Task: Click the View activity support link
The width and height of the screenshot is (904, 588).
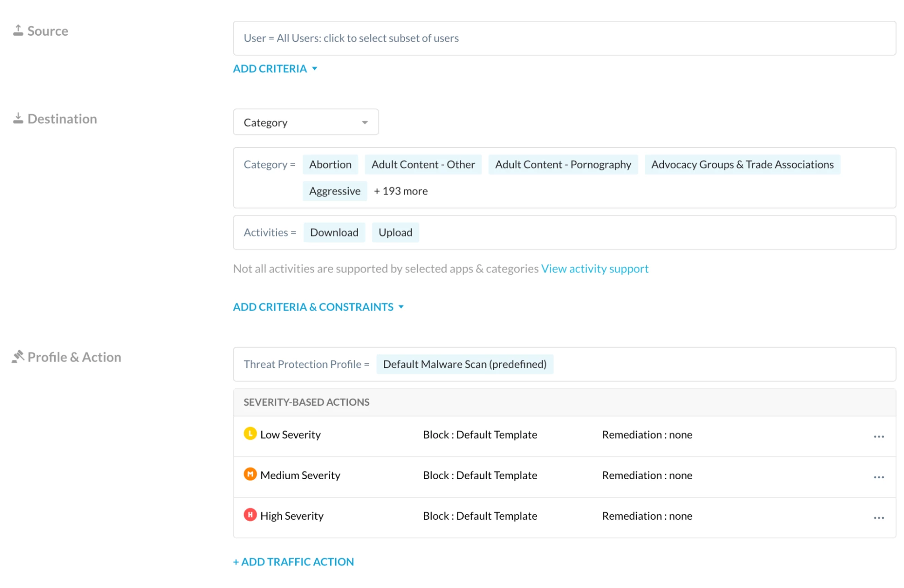Action: pyautogui.click(x=594, y=268)
